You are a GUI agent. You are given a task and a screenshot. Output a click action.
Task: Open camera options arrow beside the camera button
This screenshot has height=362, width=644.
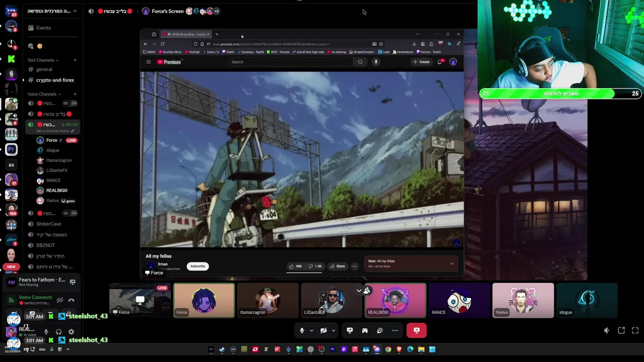333,330
